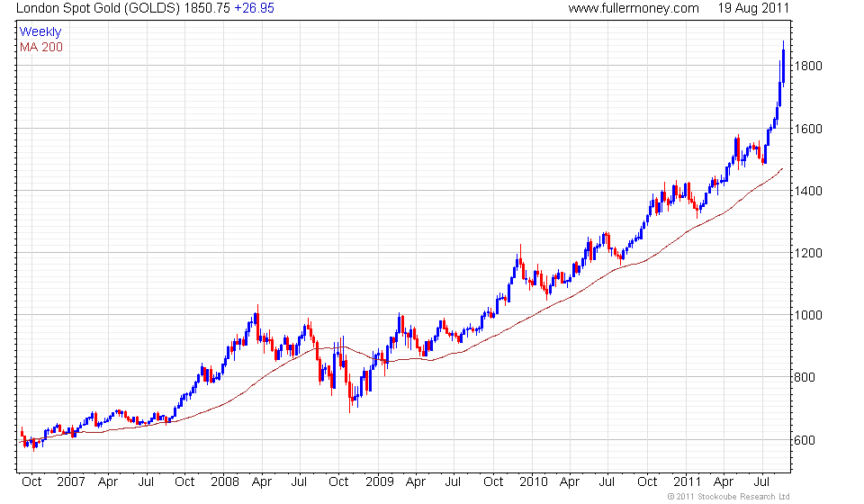Click the 1800 price axis label
This screenshot has width=864, height=504.
(x=808, y=66)
